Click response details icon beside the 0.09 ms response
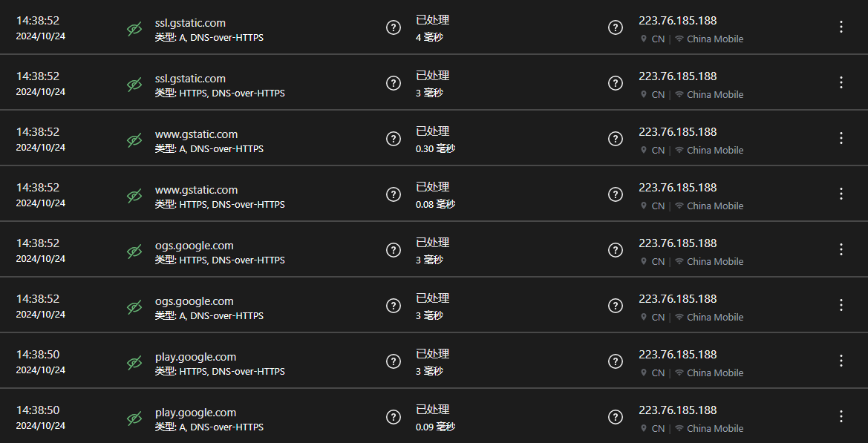868x443 pixels. (616, 417)
